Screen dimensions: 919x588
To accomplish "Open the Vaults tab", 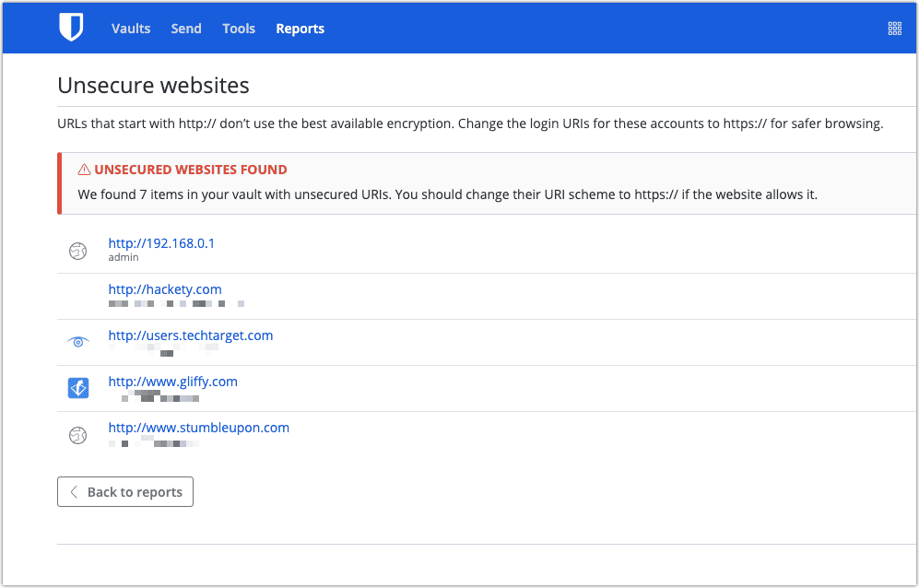I will (131, 29).
